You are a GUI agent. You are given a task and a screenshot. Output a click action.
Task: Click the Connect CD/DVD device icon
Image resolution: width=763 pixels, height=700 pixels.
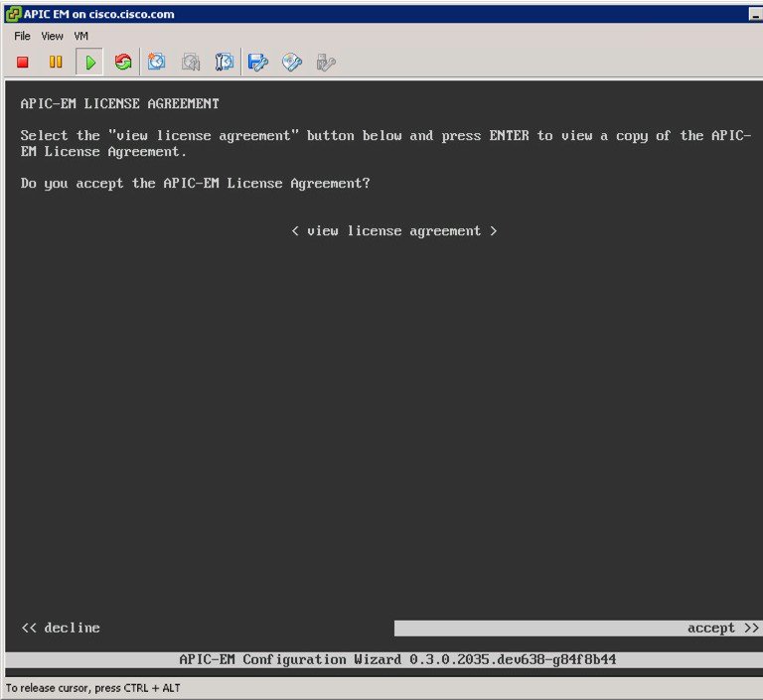292,63
